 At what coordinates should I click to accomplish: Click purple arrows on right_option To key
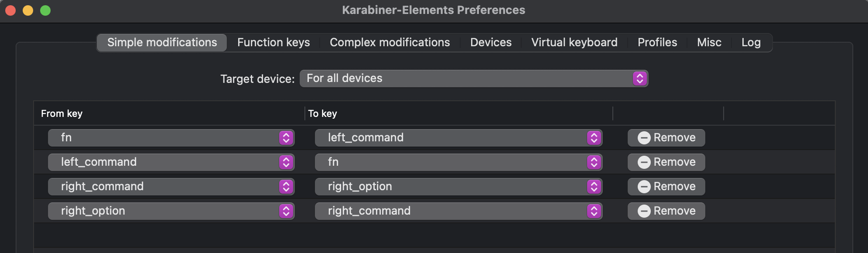594,187
